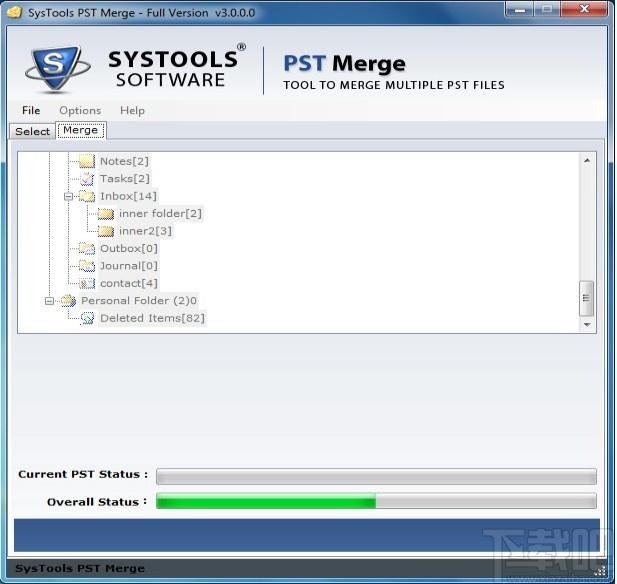
Task: Open the File menu
Action: click(x=31, y=111)
